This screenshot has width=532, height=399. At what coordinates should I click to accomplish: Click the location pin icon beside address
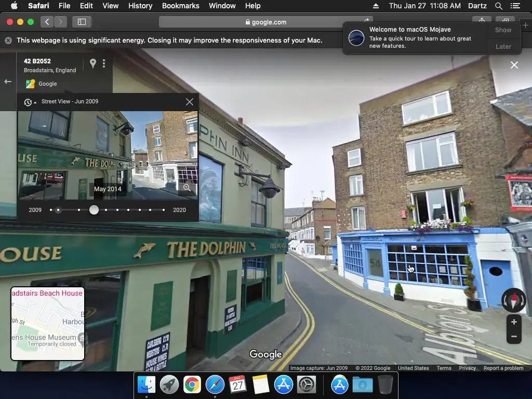coord(92,63)
